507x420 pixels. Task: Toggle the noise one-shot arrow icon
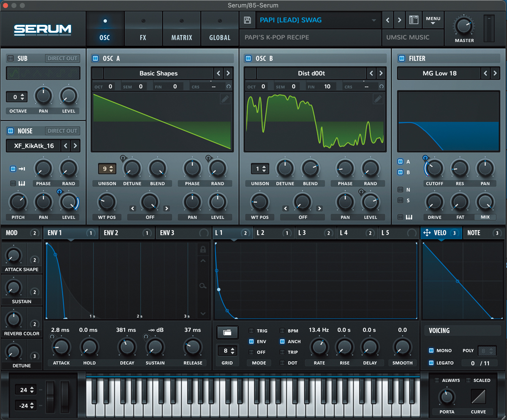22,169
